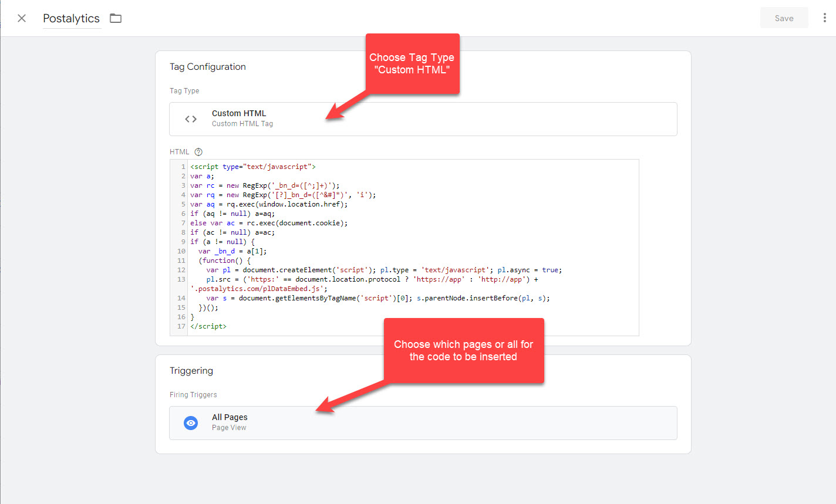Click the Triggering section heading
836x504 pixels.
tap(191, 371)
